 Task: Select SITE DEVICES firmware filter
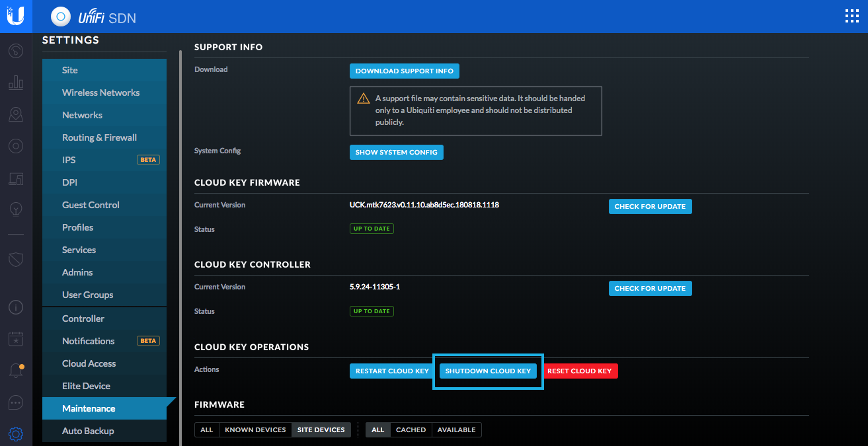coord(321,429)
